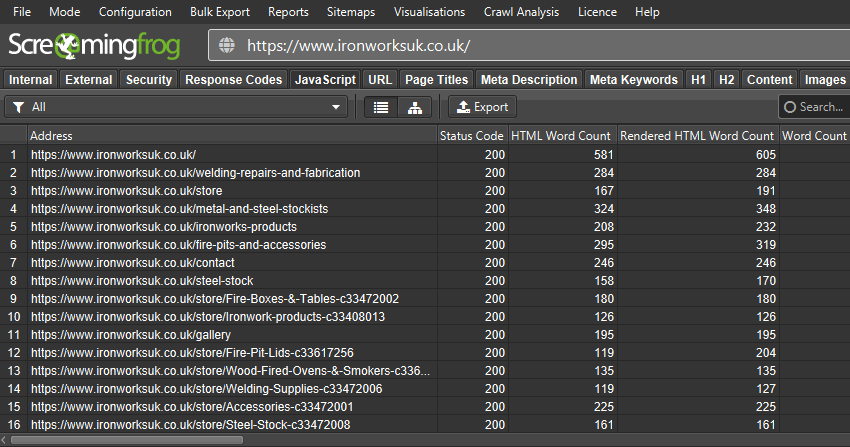
Task: Expand the All filter dropdown
Action: coord(336,107)
